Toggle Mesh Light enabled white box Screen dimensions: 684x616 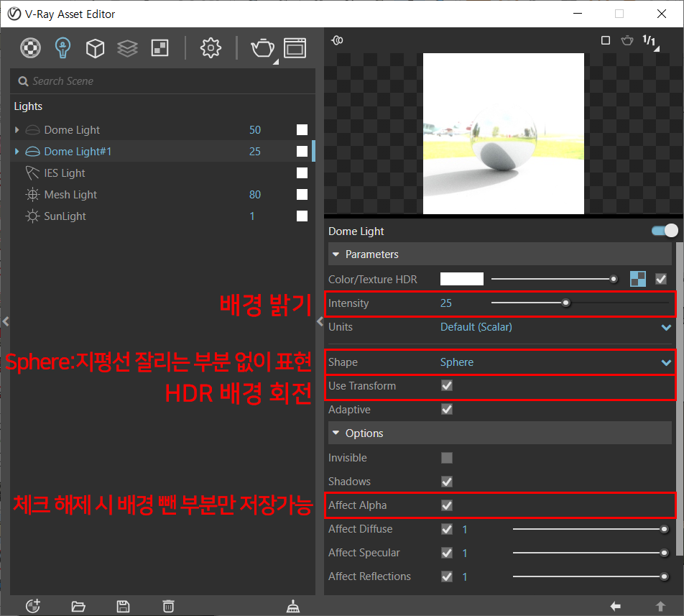[x=302, y=195]
